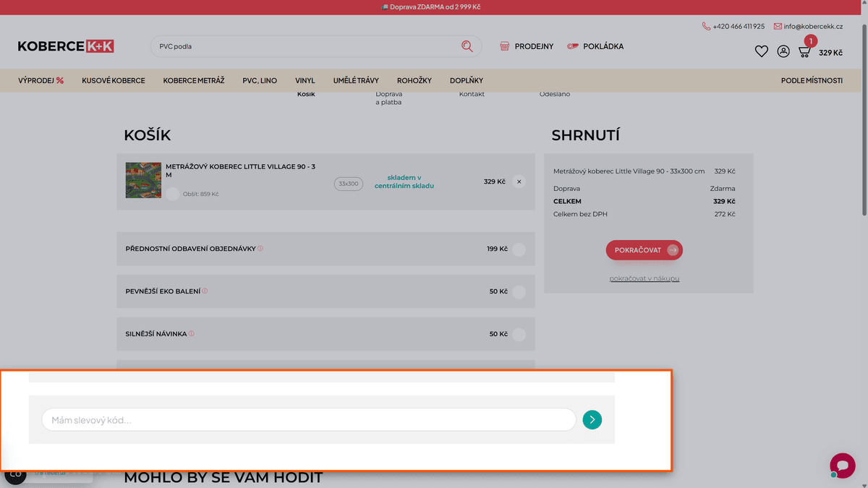Open the chat bubble widget
This screenshot has height=488, width=868.
[x=842, y=466]
